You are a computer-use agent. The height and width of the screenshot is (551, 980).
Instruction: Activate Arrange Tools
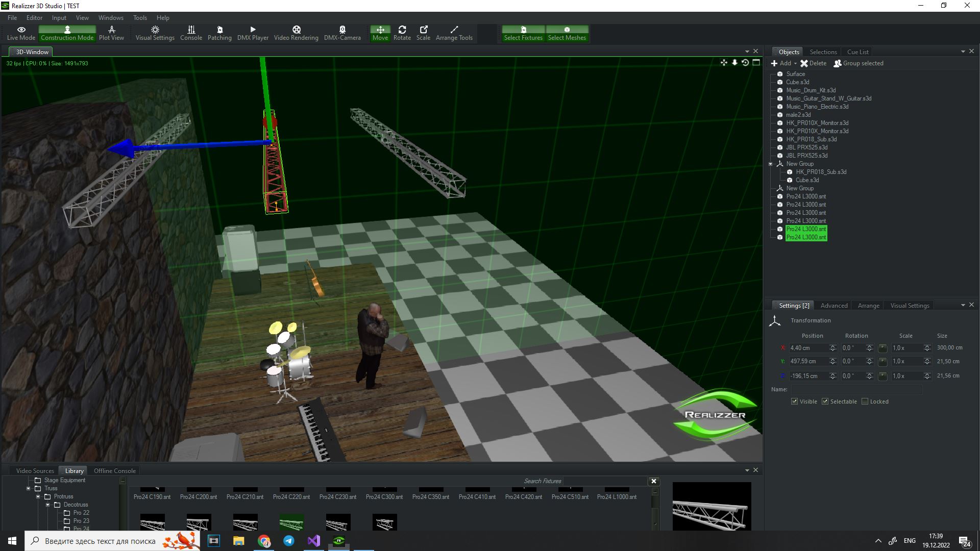[454, 33]
